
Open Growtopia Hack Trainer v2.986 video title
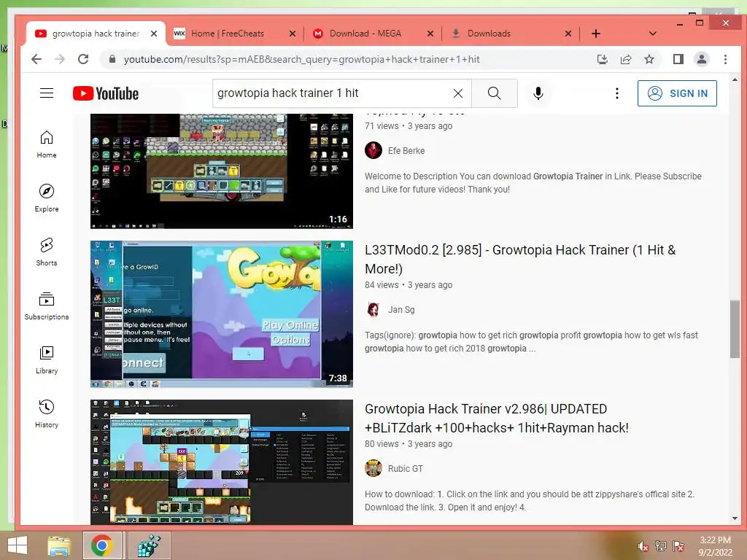point(497,418)
